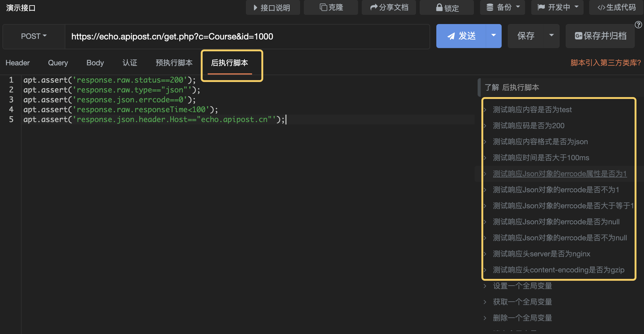Insert snippet 测试响应时间是否大于100ms
This screenshot has width=644, height=334.
(x=541, y=158)
